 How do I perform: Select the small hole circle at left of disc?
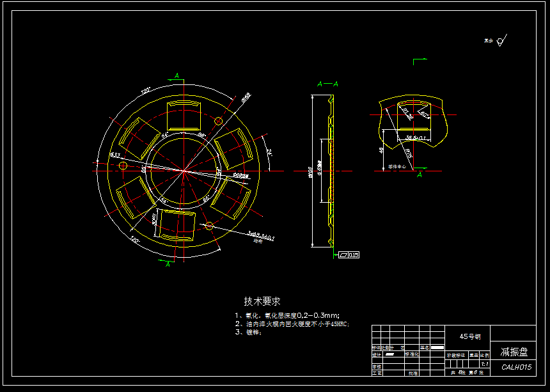click(x=123, y=166)
